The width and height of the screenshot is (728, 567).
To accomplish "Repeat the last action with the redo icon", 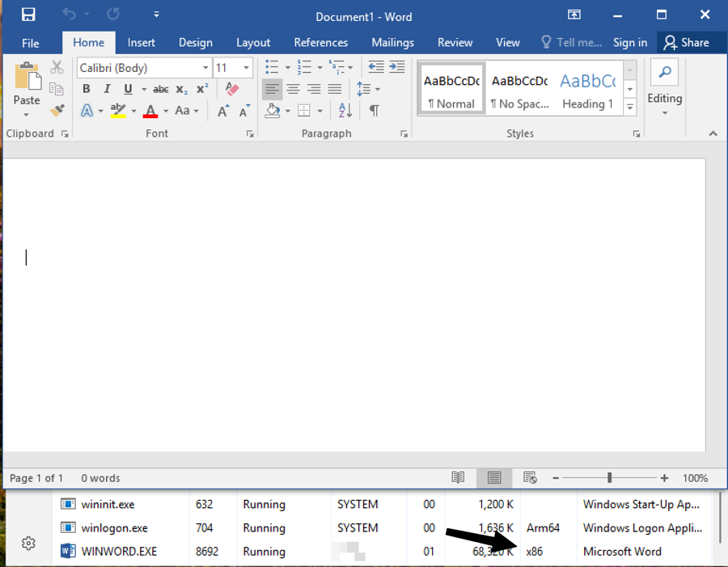I will point(112,15).
